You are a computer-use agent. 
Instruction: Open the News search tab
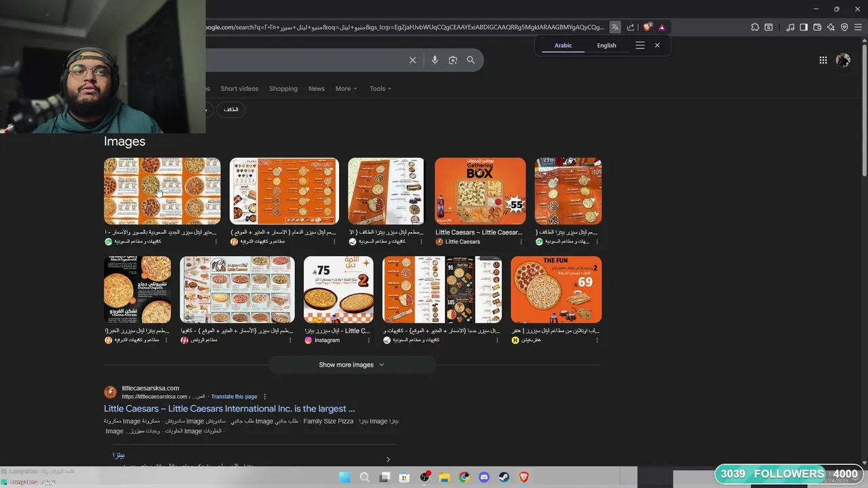pyautogui.click(x=317, y=89)
